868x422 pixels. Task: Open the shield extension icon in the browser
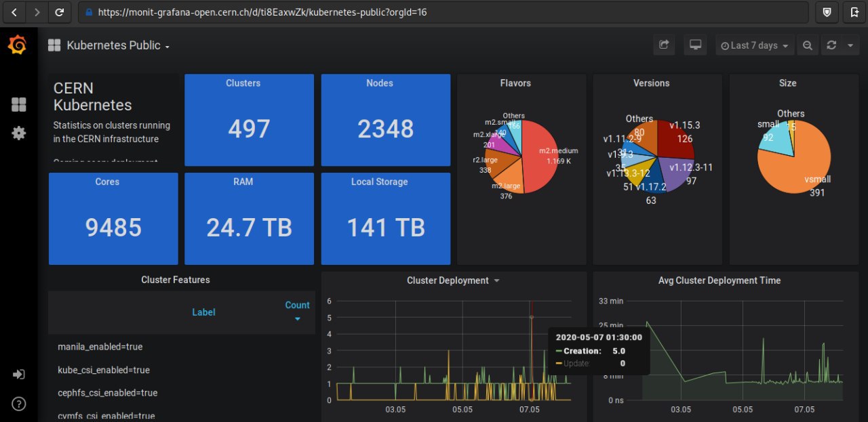[827, 12]
